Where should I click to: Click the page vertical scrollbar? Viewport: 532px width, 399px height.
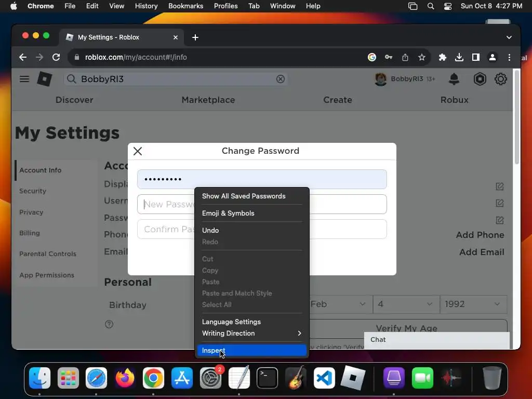pos(517,117)
